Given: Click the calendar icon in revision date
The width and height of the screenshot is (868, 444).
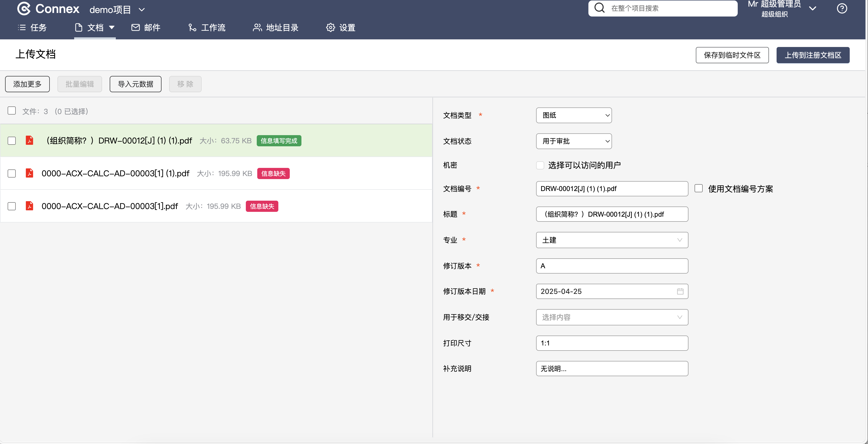Looking at the screenshot, I should point(680,291).
